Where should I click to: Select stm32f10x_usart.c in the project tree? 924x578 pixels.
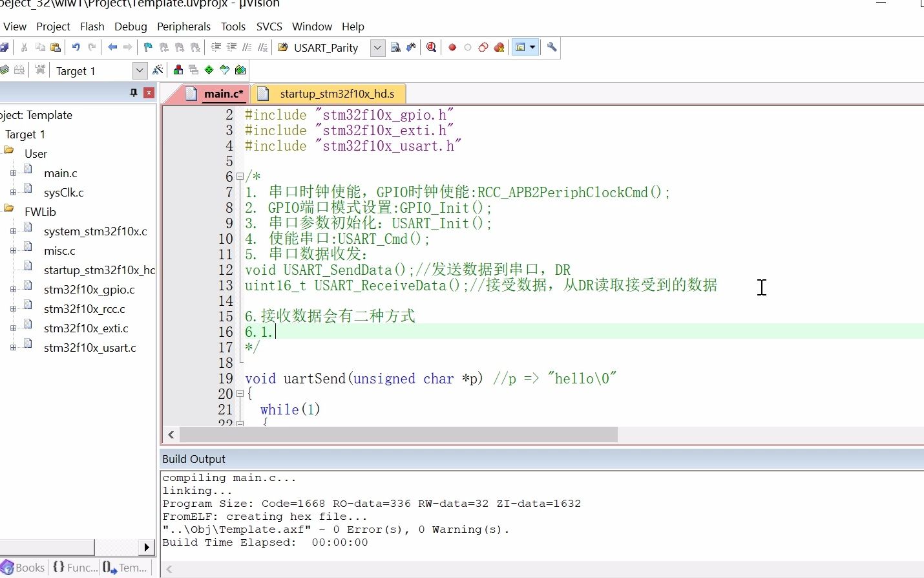click(x=90, y=348)
